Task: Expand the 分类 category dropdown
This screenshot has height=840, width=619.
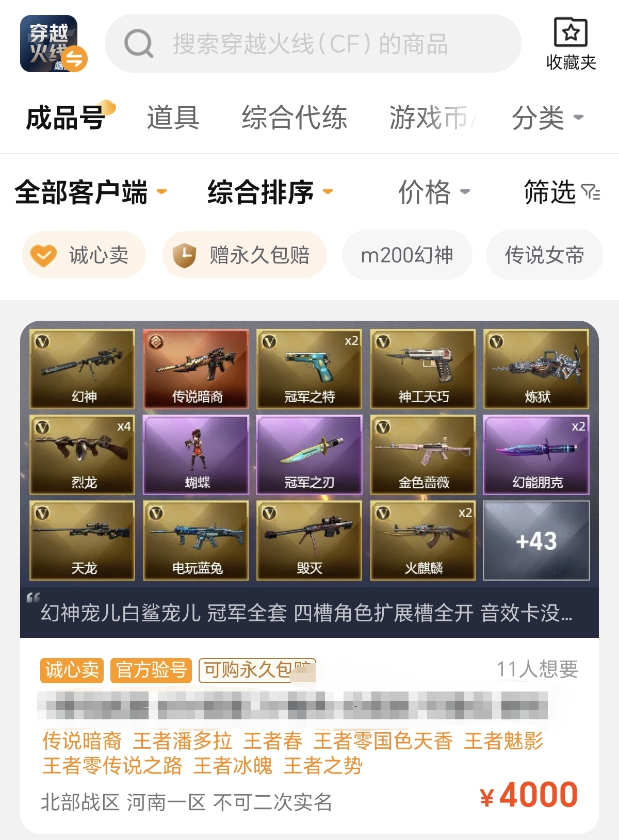Action: click(x=547, y=118)
